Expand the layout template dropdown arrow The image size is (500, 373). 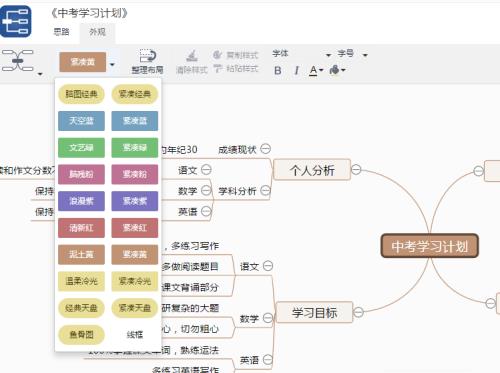coord(40,74)
